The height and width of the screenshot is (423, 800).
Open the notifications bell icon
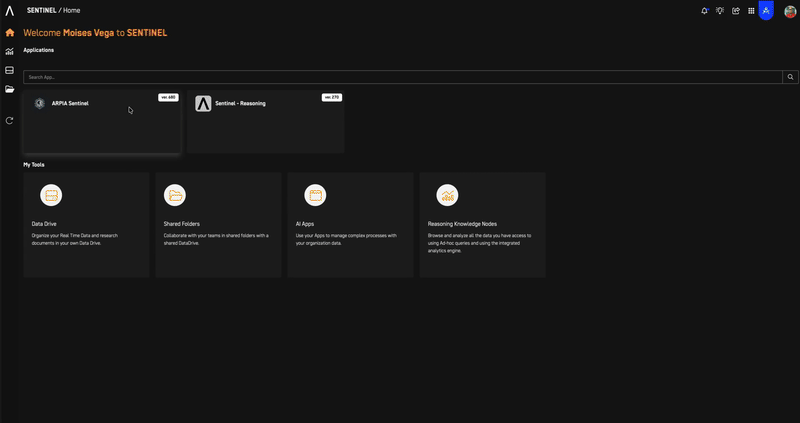tap(705, 11)
